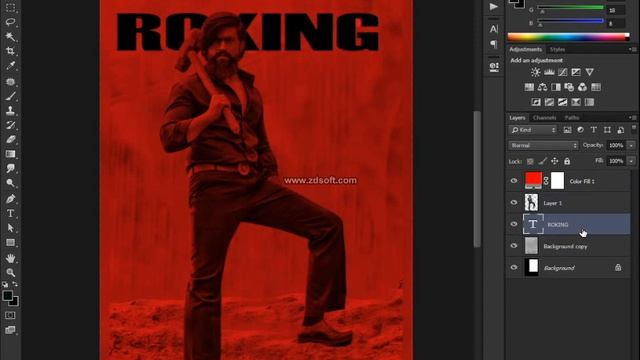The width and height of the screenshot is (640, 360).
Task: Select the Eyedropper tool
Action: [x=10, y=66]
